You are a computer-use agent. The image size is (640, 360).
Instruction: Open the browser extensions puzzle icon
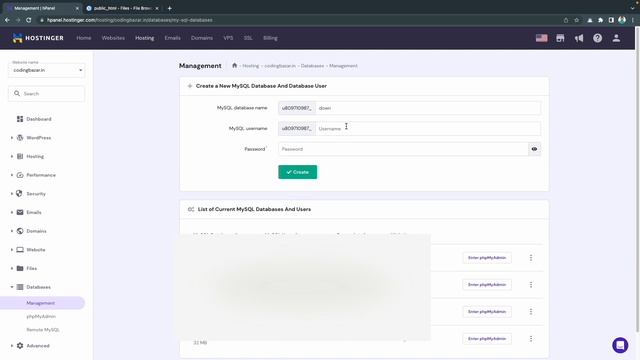pyautogui.click(x=600, y=20)
